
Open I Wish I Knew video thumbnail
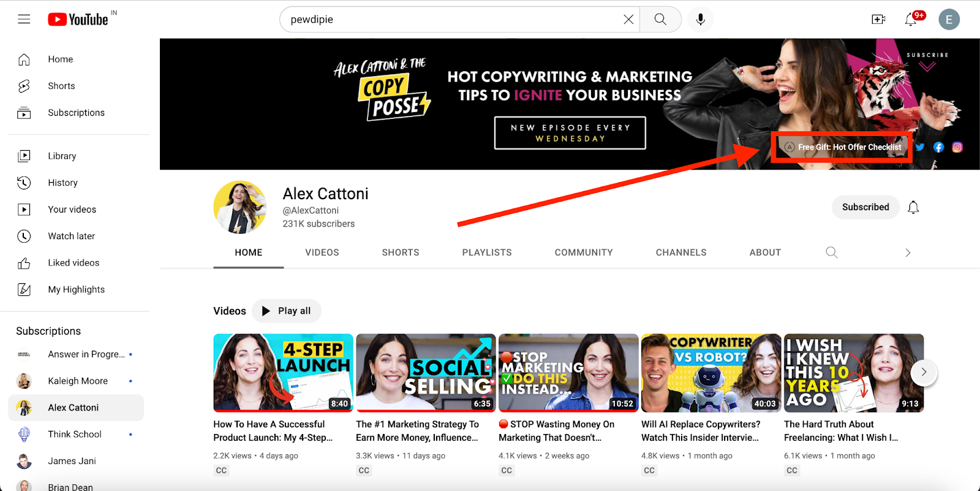[854, 373]
